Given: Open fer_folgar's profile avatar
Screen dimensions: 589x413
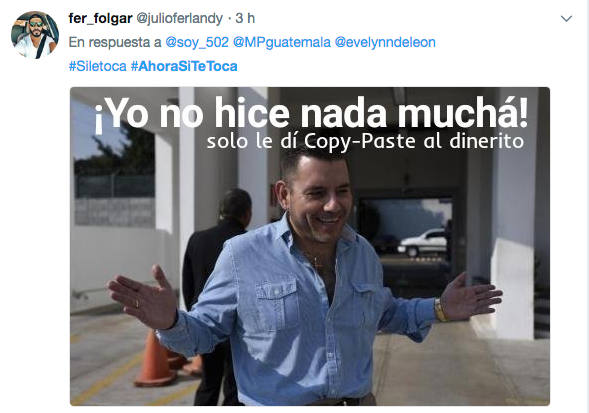Looking at the screenshot, I should pyautogui.click(x=35, y=35).
